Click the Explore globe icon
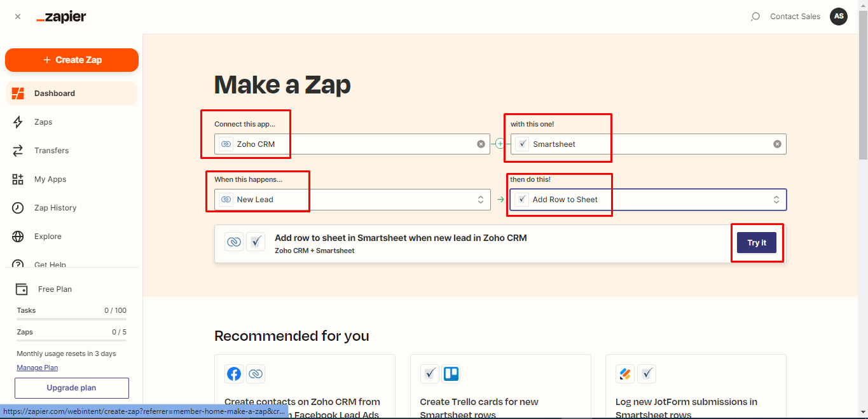The height and width of the screenshot is (419, 868). point(18,237)
